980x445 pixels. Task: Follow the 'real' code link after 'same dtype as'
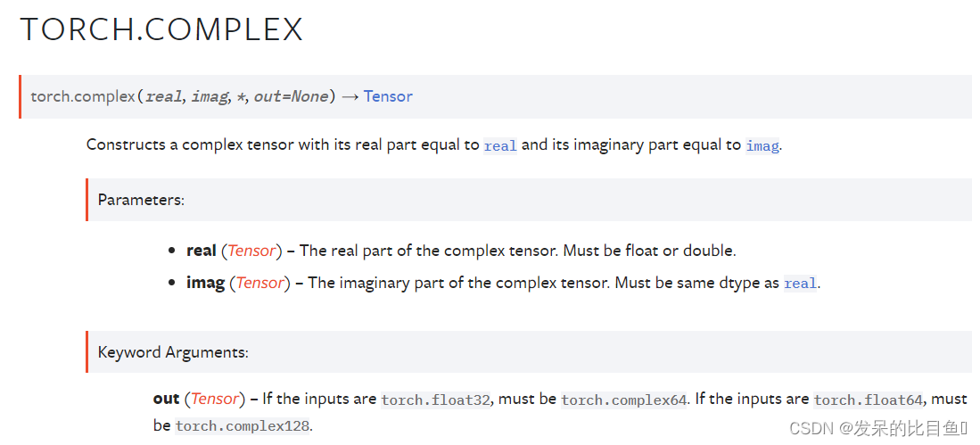(x=800, y=283)
